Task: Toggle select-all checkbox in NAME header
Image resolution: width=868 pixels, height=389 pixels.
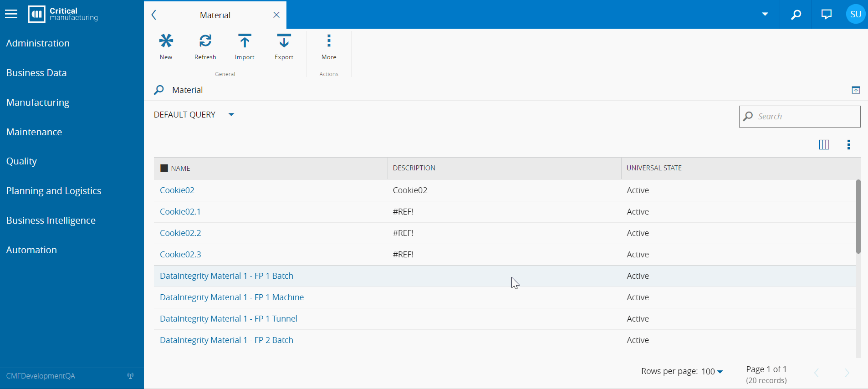Action: pyautogui.click(x=164, y=169)
